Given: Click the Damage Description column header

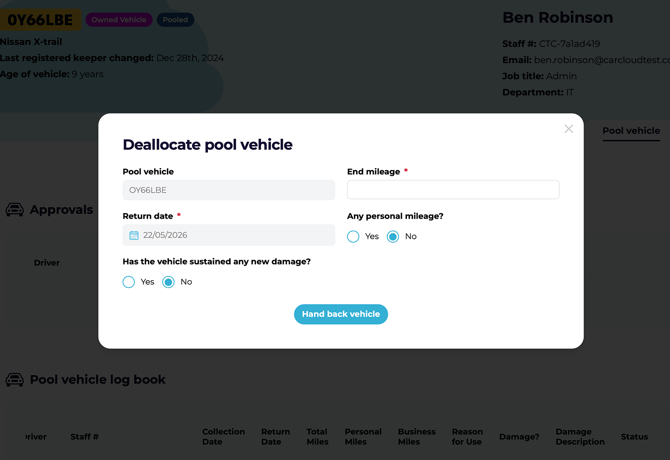Looking at the screenshot, I should point(580,437).
